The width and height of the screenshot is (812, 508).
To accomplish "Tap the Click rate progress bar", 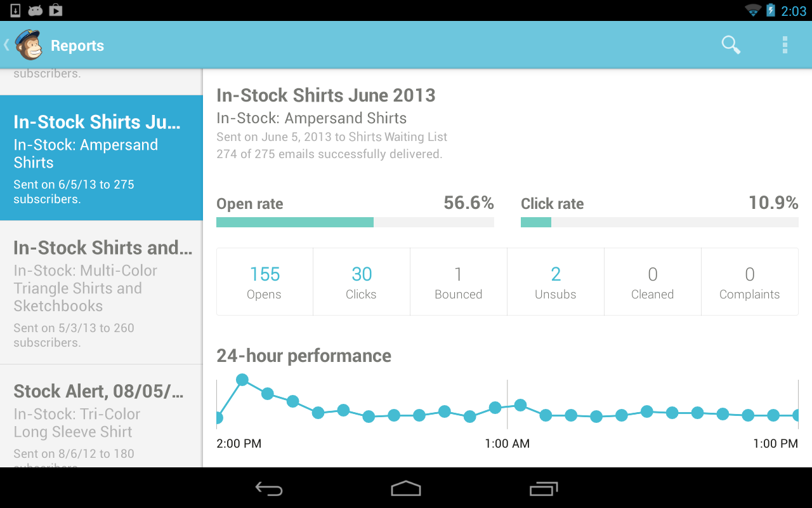I will 660,222.
